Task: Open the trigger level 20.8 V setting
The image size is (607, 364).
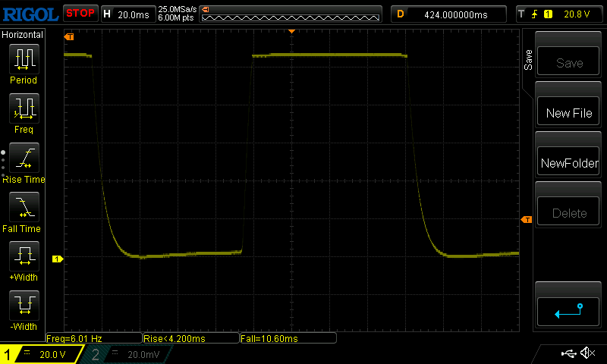Action: [558, 14]
